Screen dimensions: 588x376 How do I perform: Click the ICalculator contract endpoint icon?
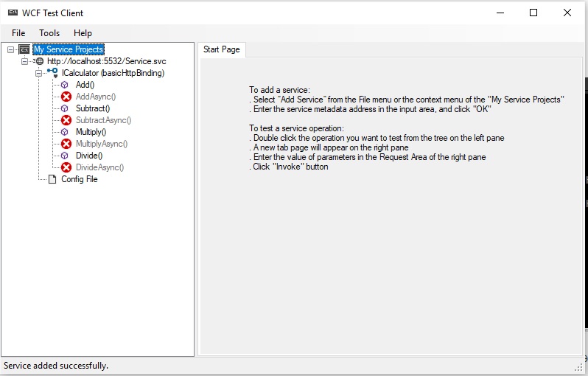(53, 73)
